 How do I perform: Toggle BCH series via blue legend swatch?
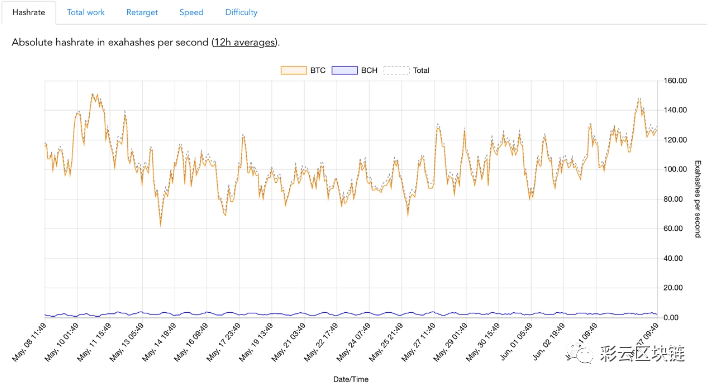(344, 70)
